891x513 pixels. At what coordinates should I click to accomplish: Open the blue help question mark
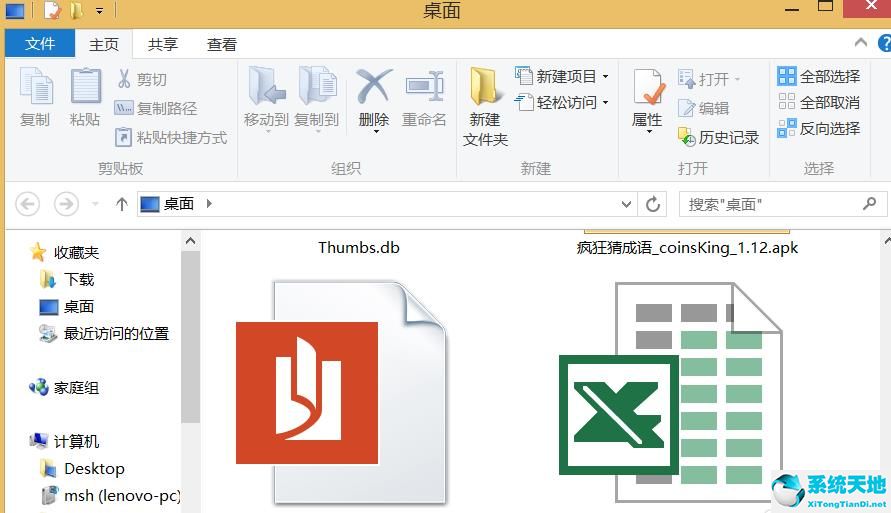coord(884,44)
